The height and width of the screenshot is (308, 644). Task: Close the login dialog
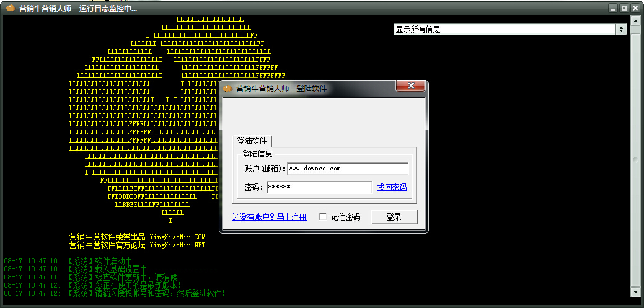pos(411,86)
